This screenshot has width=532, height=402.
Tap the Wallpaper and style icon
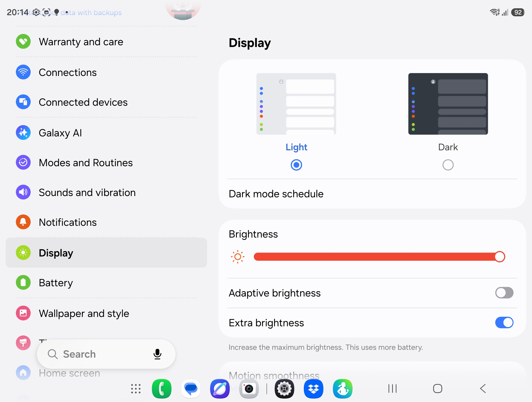23,313
